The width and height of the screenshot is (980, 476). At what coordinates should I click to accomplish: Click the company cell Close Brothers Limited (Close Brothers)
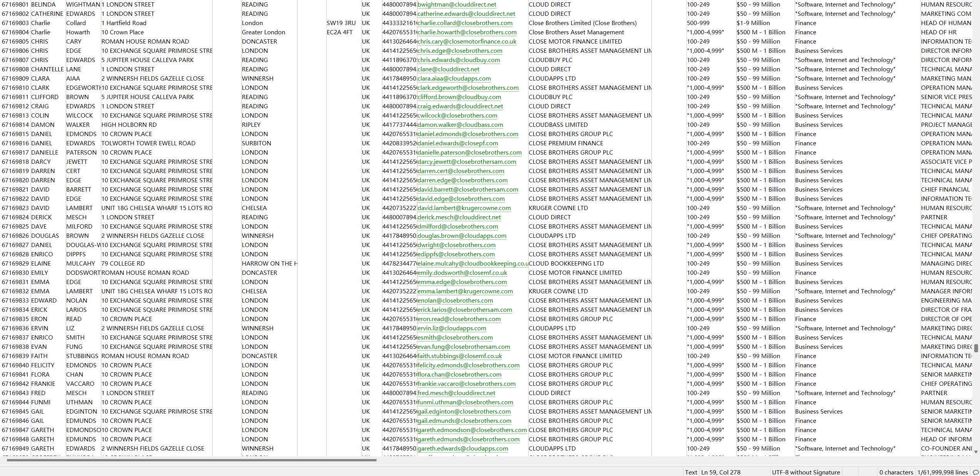(583, 23)
